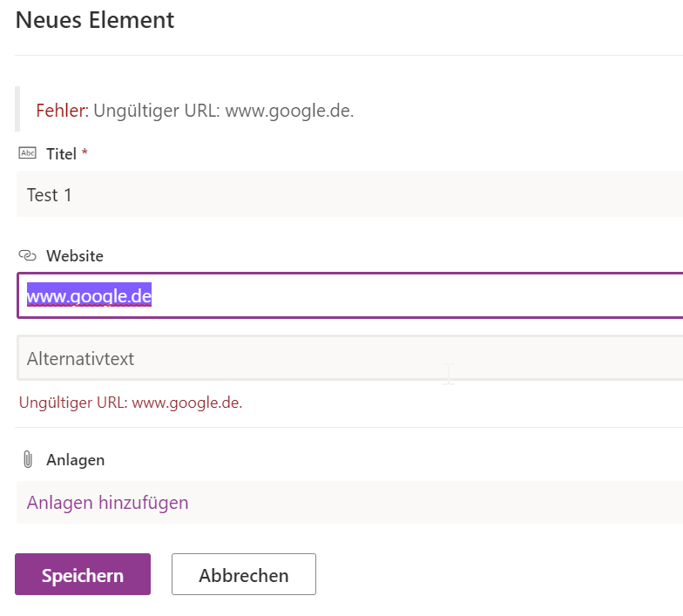Click the highlighted www.google.de URL text
The image size is (683, 616).
pyautogui.click(x=90, y=296)
